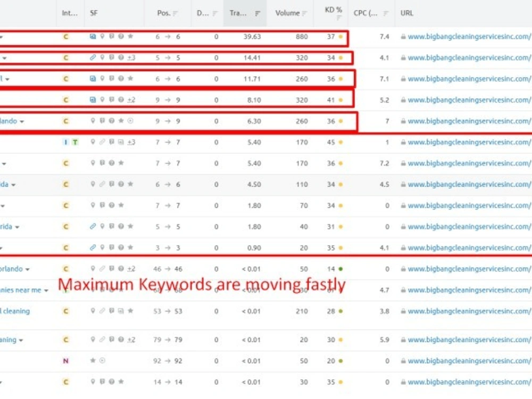Viewport: 532px width, 399px height.
Task: Sort using the Volume column sort icon
Action: click(x=304, y=14)
